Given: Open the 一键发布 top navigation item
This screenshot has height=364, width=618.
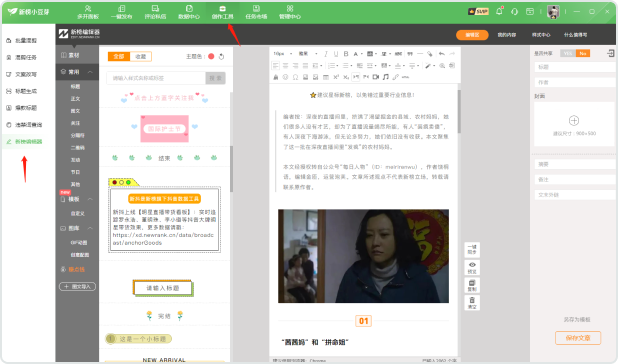Looking at the screenshot, I should click(121, 12).
